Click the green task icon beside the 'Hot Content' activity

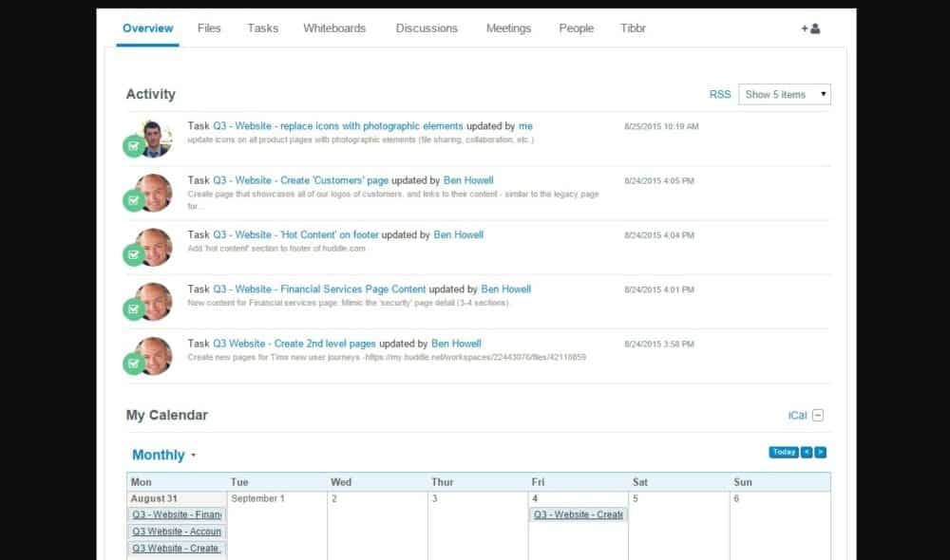pyautogui.click(x=134, y=255)
